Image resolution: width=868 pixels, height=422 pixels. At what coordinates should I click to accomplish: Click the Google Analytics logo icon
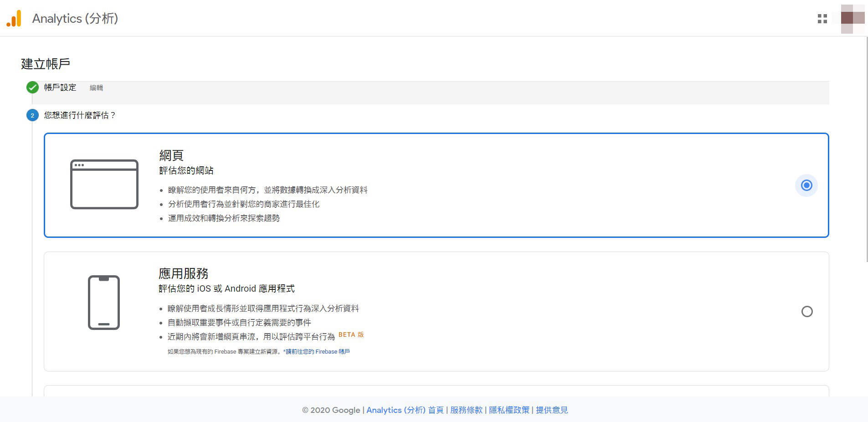pyautogui.click(x=14, y=19)
